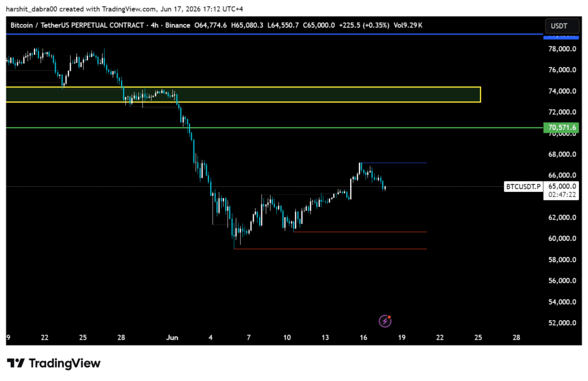588x381 pixels.
Task: Select the yellow rectangle supply zone
Action: [243, 95]
